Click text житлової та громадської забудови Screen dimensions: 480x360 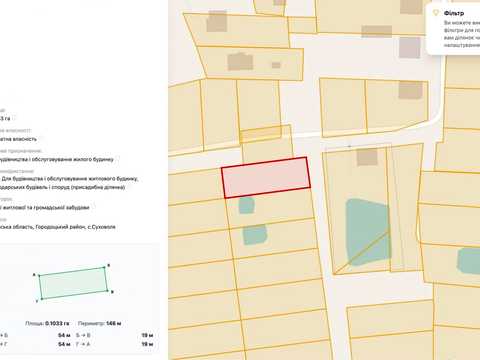coord(45,208)
